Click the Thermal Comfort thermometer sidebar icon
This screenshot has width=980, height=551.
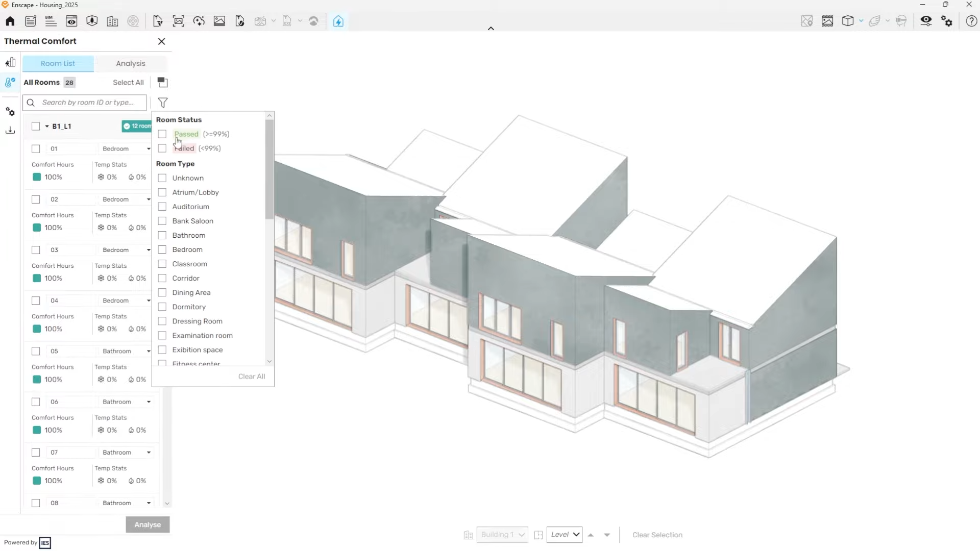click(10, 83)
